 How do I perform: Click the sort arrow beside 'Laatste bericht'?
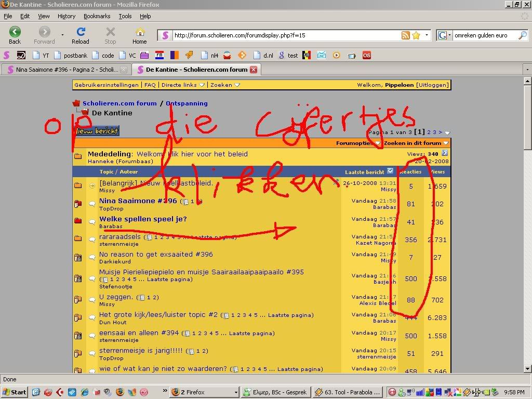click(390, 171)
